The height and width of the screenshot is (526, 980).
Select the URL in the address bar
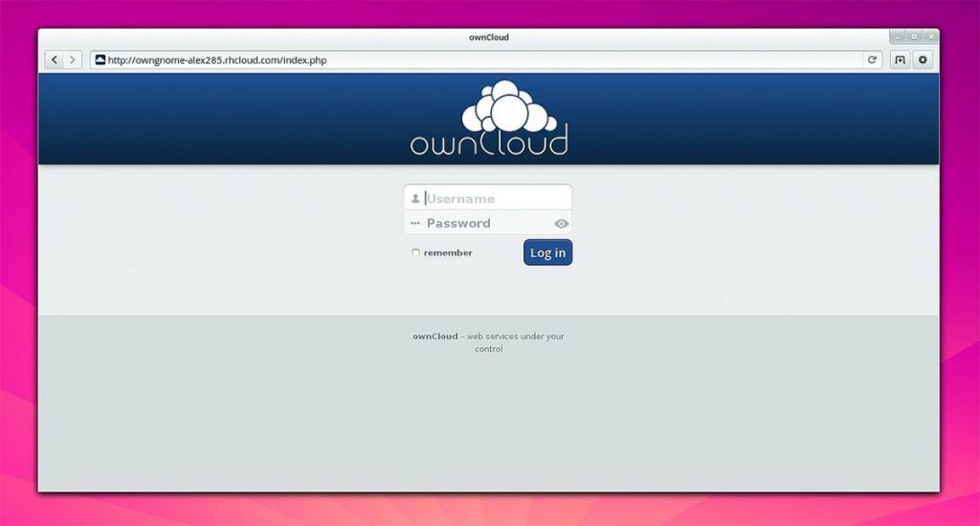(x=217, y=60)
